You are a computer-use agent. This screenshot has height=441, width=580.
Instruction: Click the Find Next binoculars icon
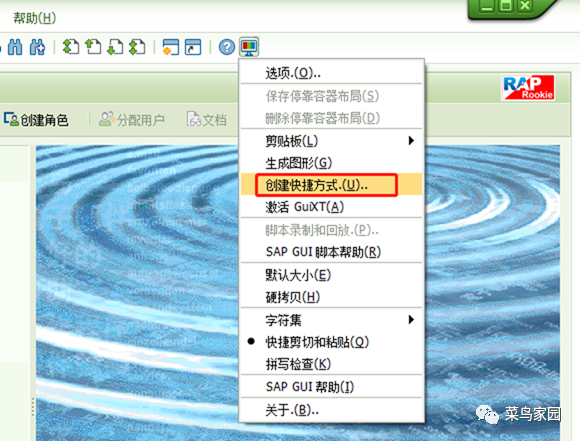point(37,47)
